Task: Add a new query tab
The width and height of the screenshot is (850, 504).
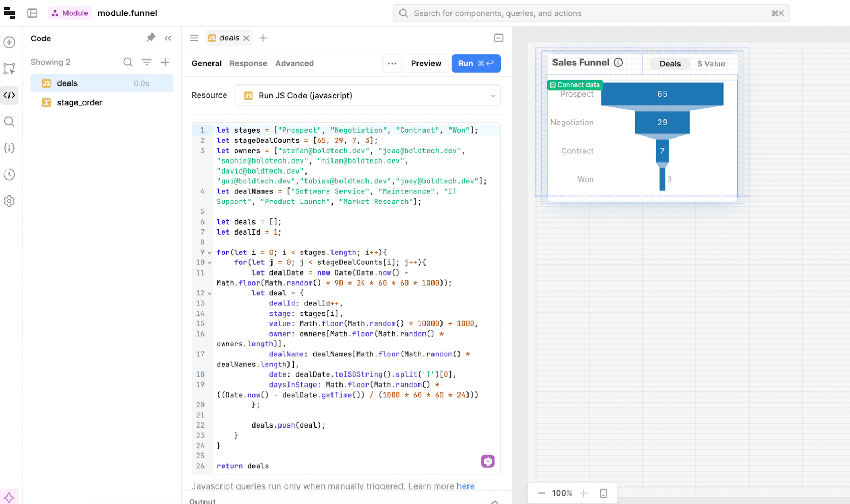Action: (x=263, y=38)
